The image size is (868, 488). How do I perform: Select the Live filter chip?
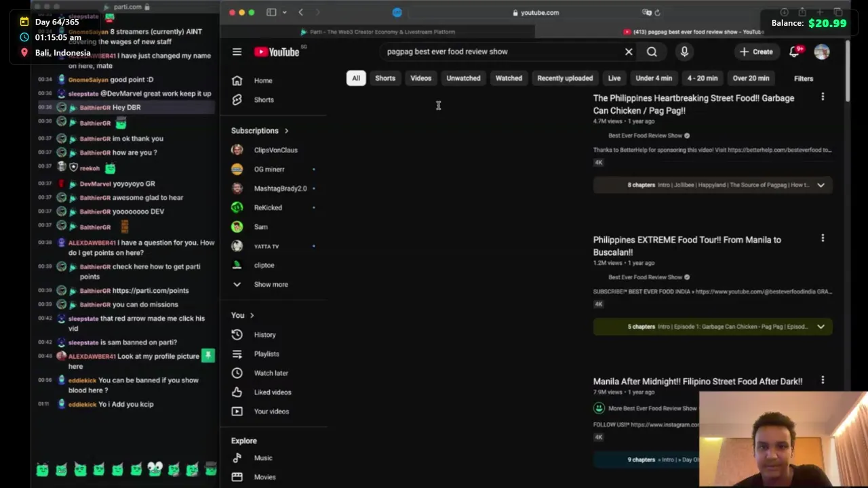(614, 78)
